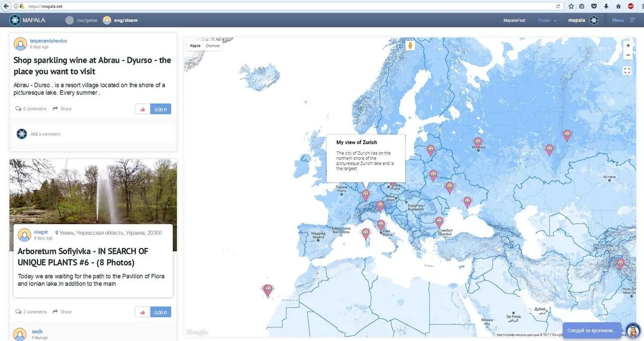Share the Abrau - Dyurso post
Screen dimensions: 644x341
62,109
